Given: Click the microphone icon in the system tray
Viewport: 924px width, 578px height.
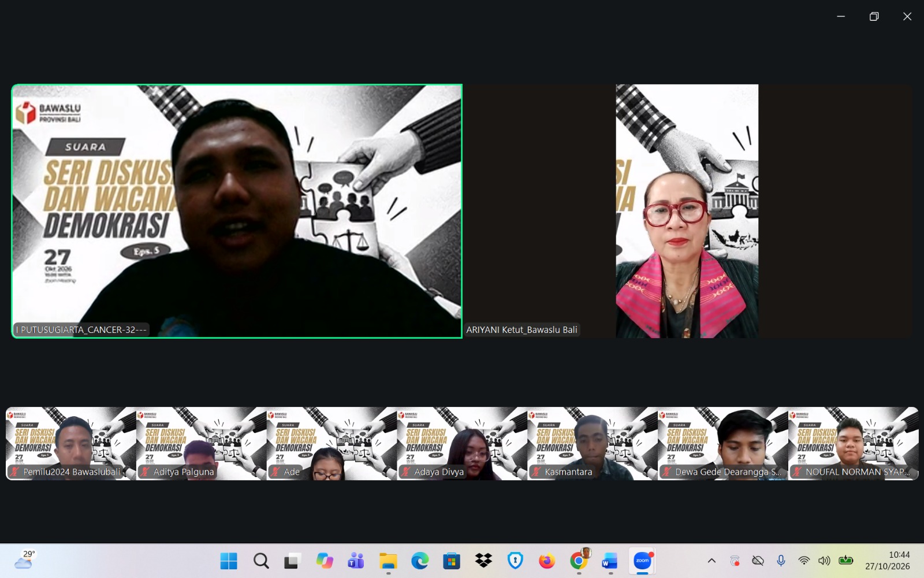Looking at the screenshot, I should [x=781, y=561].
